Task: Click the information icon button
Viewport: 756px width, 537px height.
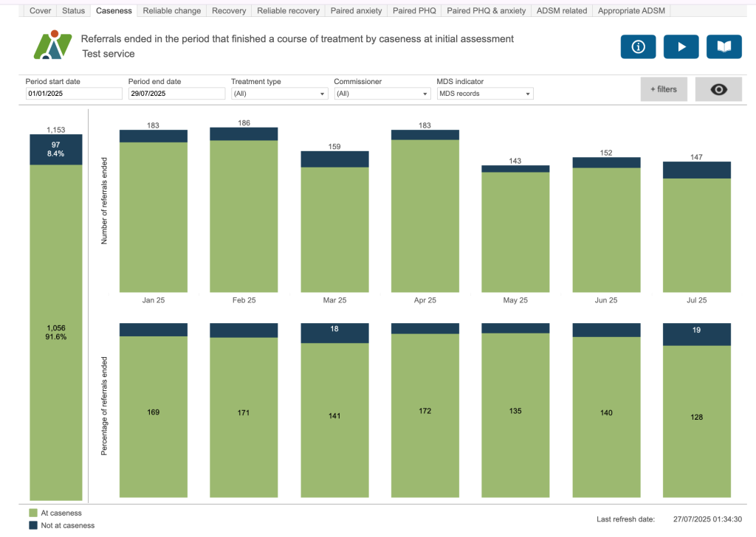Action: click(x=639, y=46)
